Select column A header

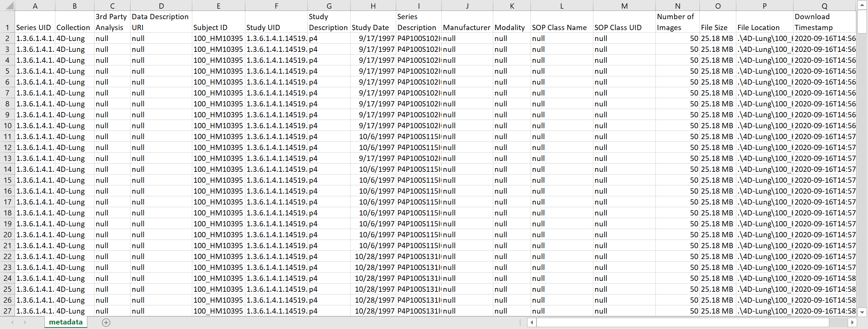click(x=35, y=6)
